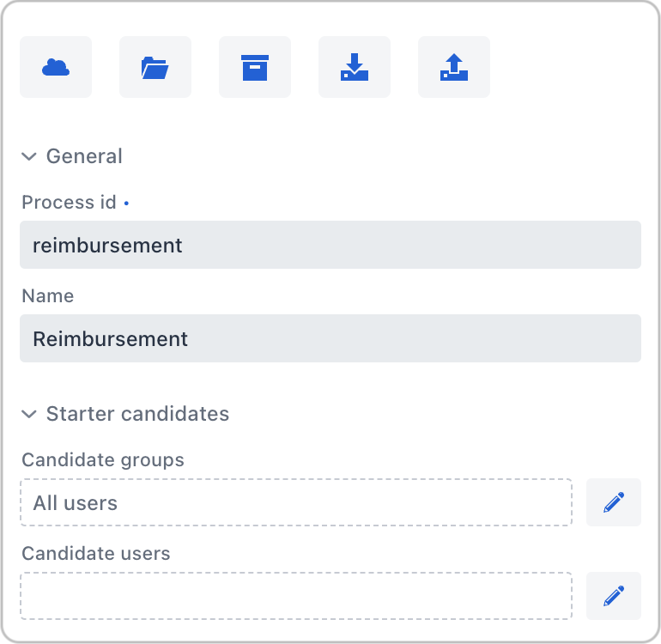Click the Candidate users label
The image size is (661, 644).
(96, 554)
